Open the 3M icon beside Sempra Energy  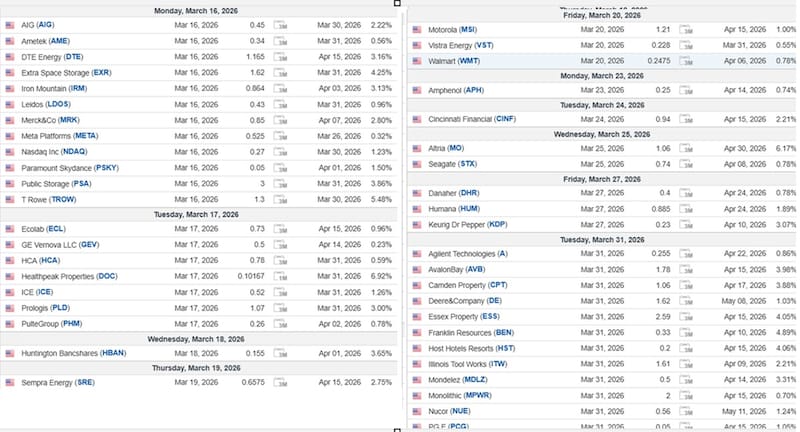tap(283, 381)
